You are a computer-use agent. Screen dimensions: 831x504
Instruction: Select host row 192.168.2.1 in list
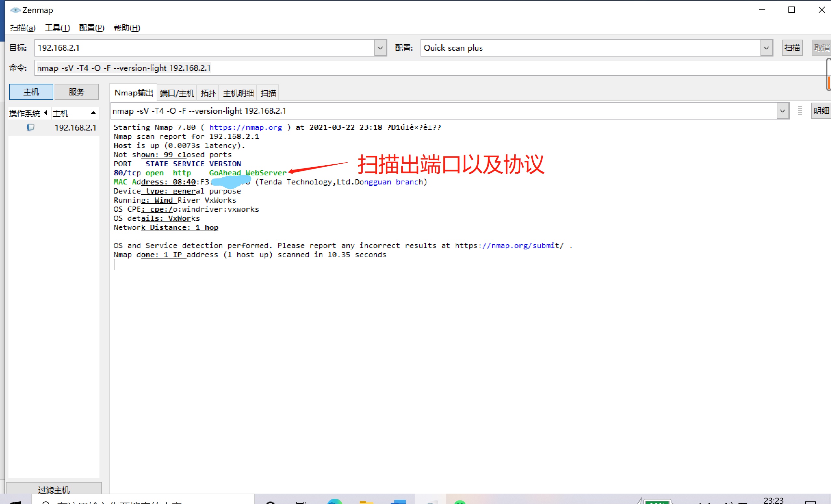click(x=54, y=128)
